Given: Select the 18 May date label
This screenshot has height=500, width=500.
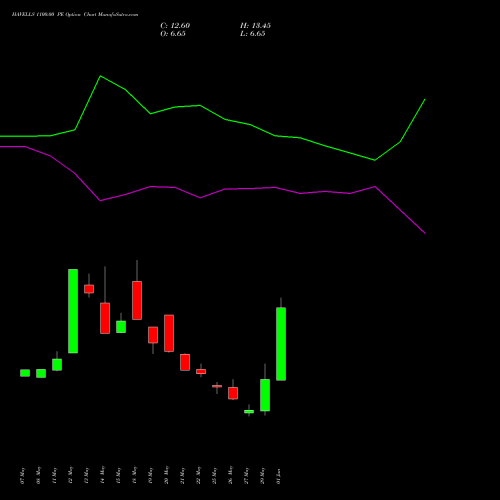Looking at the screenshot, I should click(x=134, y=475).
